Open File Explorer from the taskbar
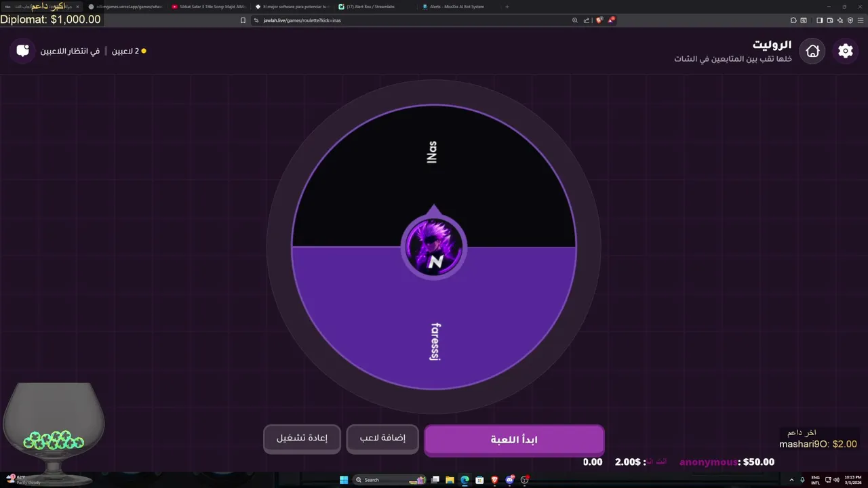This screenshot has width=868, height=488. point(450,480)
